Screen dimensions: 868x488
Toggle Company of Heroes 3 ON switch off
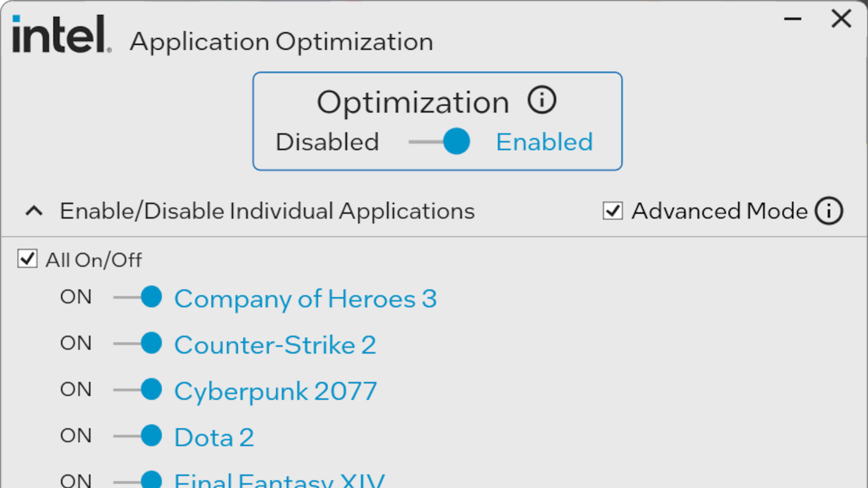point(150,297)
